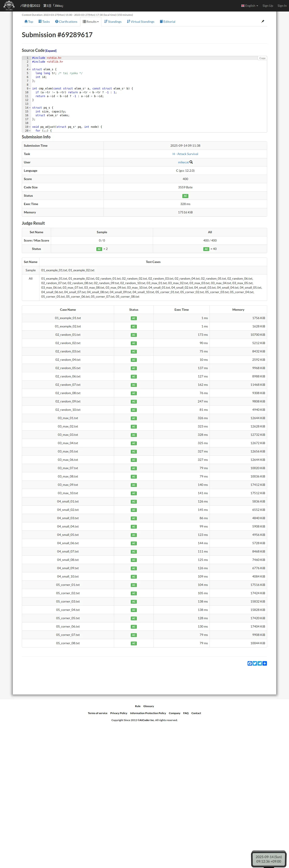Viewport: 289px width, 868px height.
Task: Share submission on Twitter
Action: click(255, 663)
